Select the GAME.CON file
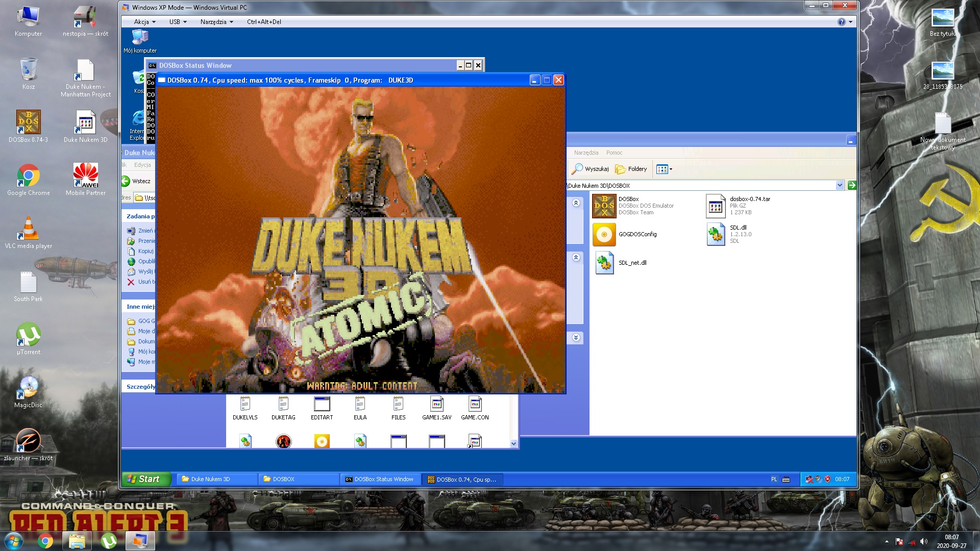 pos(475,408)
